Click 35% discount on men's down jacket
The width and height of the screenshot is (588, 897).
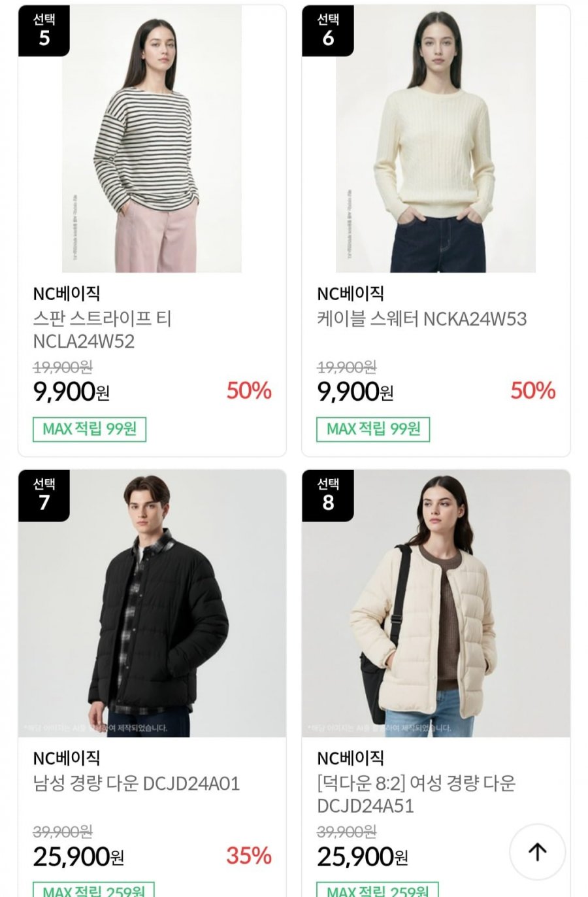tap(249, 855)
